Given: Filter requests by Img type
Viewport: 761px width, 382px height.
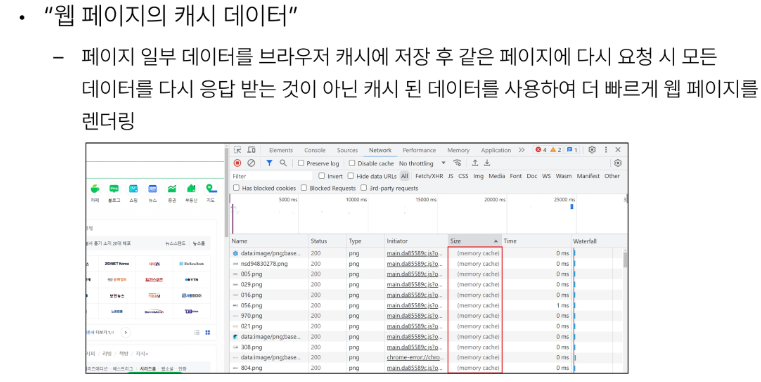Looking at the screenshot, I should 479,176.
